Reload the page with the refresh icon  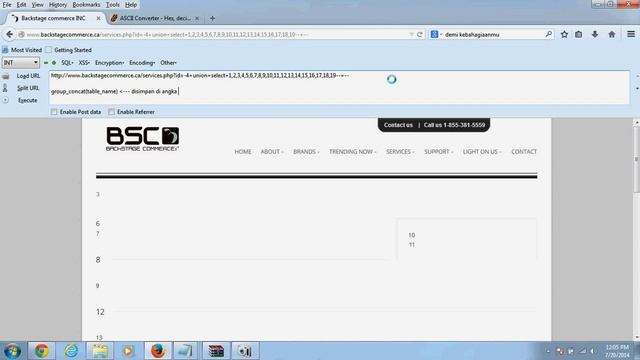(x=420, y=35)
